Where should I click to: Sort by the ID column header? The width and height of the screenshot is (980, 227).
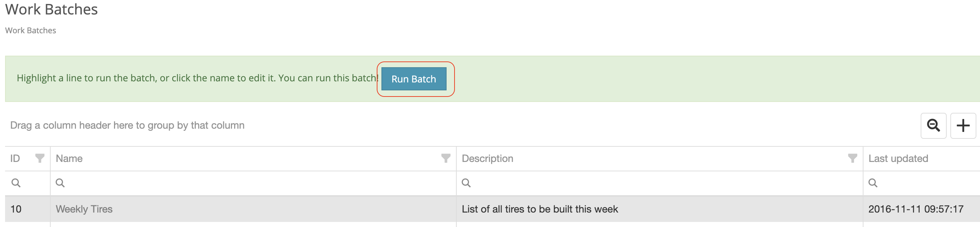[x=15, y=159]
